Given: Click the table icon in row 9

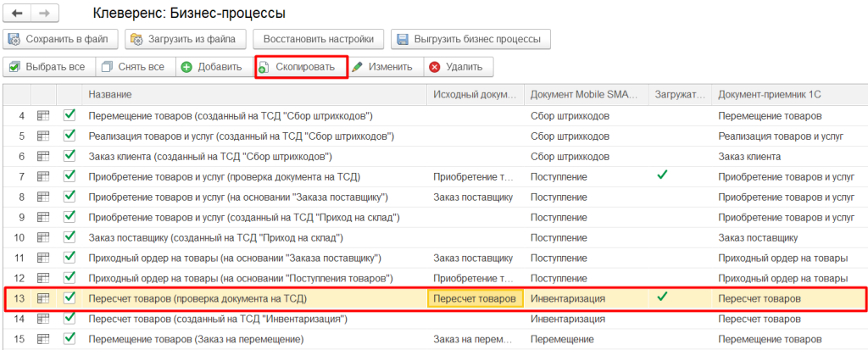Looking at the screenshot, I should (x=43, y=218).
